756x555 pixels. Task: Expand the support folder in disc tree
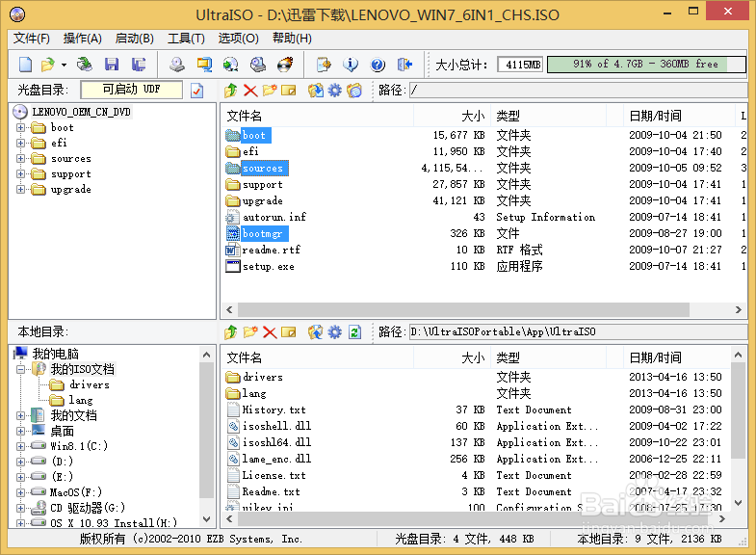21,174
